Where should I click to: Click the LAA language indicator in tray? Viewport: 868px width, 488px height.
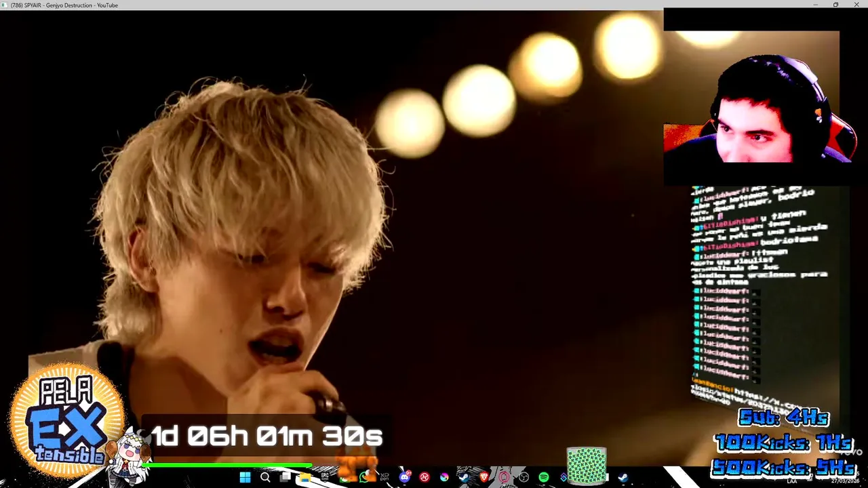(791, 481)
